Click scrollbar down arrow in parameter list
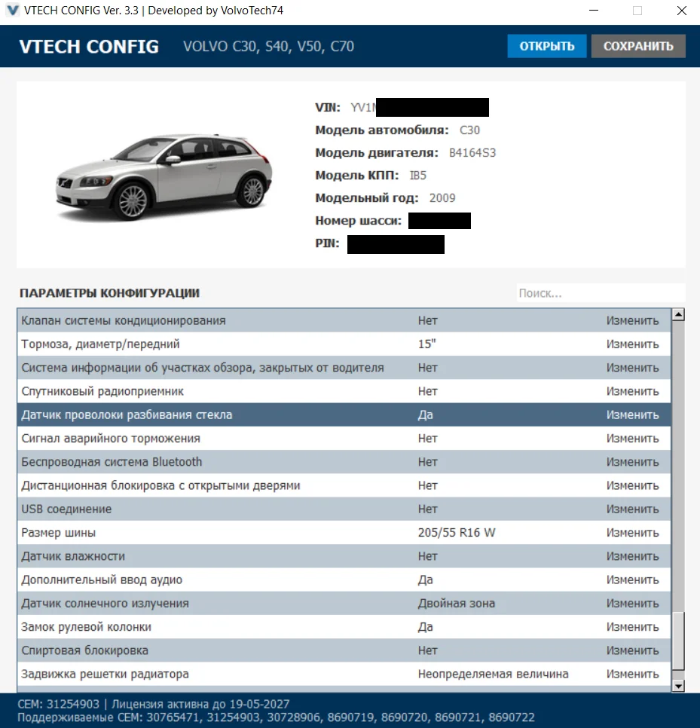Viewport: 700px width, 728px height. tap(678, 687)
